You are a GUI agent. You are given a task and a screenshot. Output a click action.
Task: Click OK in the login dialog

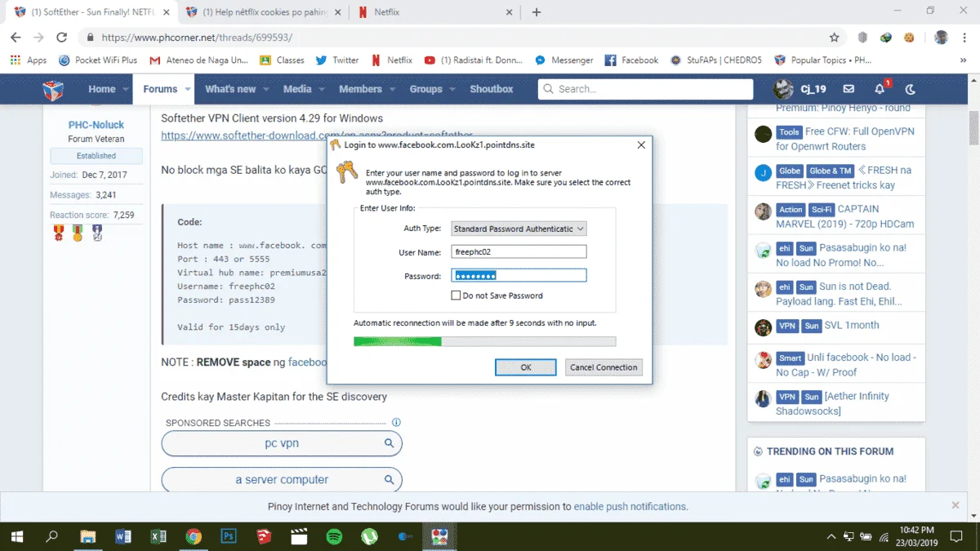click(x=525, y=367)
